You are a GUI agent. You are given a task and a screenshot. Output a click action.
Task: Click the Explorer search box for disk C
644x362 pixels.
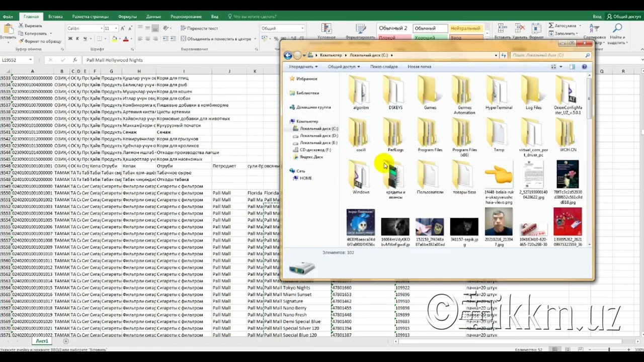[x=550, y=55]
